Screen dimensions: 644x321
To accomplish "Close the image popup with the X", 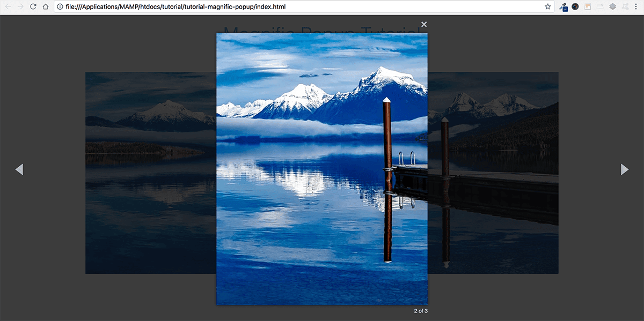I will point(424,24).
